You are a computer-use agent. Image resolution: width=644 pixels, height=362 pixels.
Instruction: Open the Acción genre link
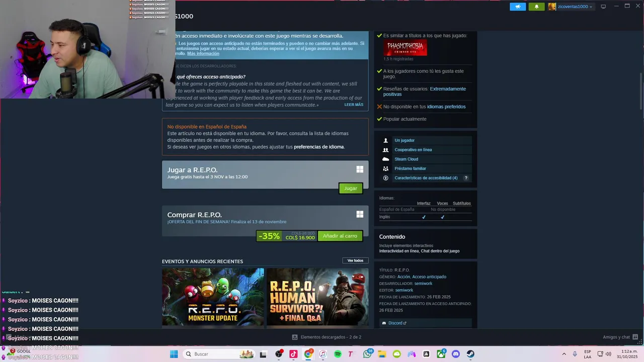pyautogui.click(x=404, y=277)
